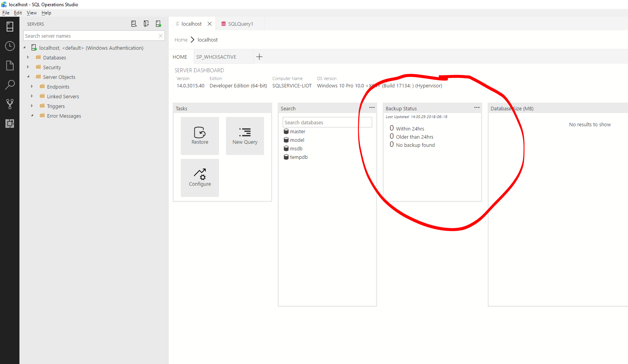Open the Backup Status ellipsis menu
628x364 pixels.
(x=477, y=108)
